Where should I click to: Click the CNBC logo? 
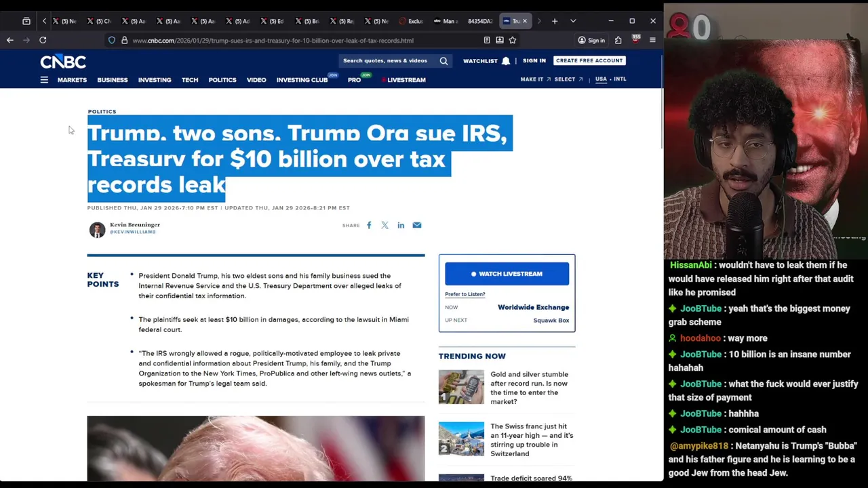63,62
